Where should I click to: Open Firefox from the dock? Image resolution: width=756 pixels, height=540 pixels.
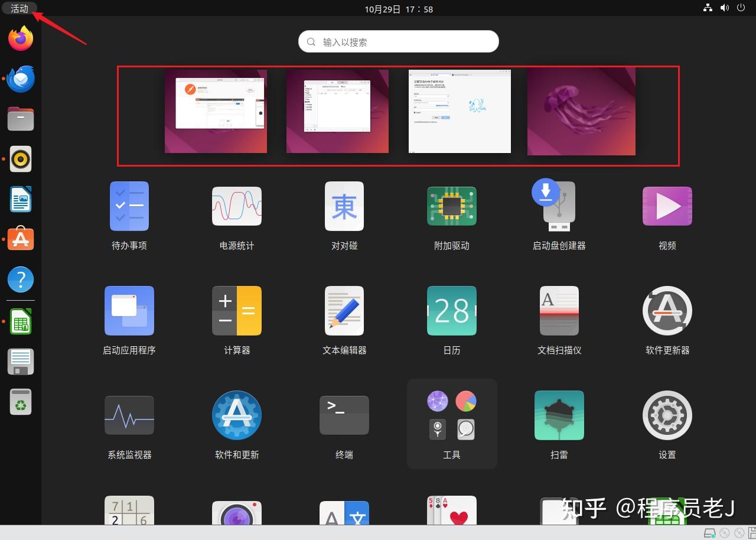click(21, 38)
